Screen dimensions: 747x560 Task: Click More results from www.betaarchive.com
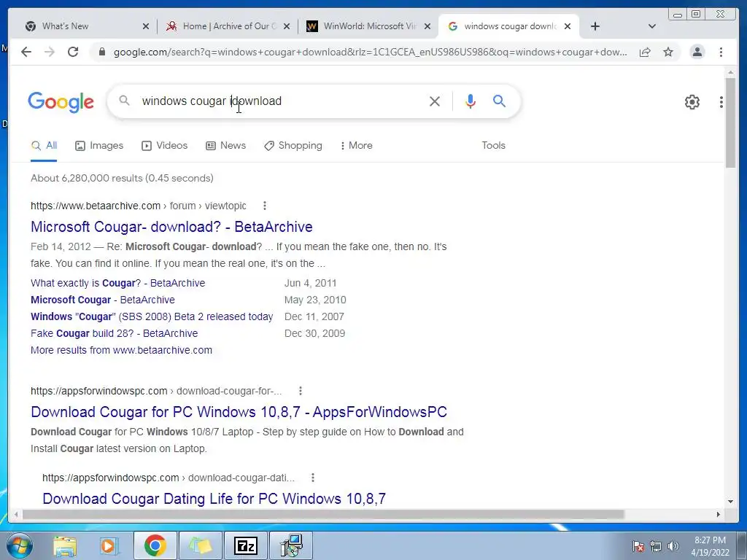[121, 350]
